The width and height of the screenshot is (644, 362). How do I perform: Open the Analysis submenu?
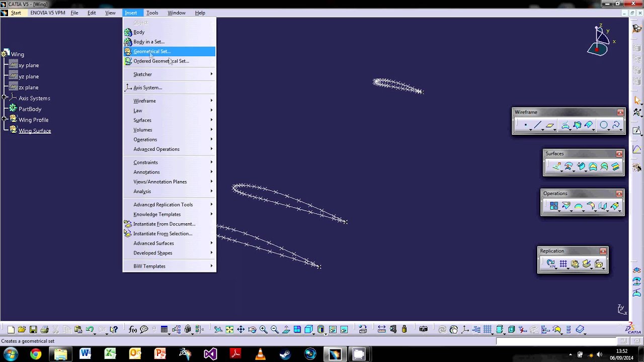pyautogui.click(x=170, y=192)
